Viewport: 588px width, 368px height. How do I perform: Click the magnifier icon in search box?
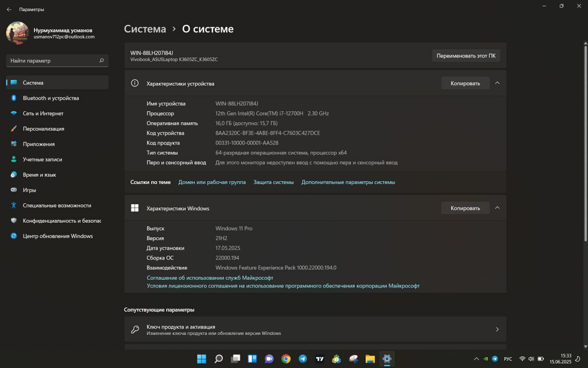pyautogui.click(x=102, y=60)
